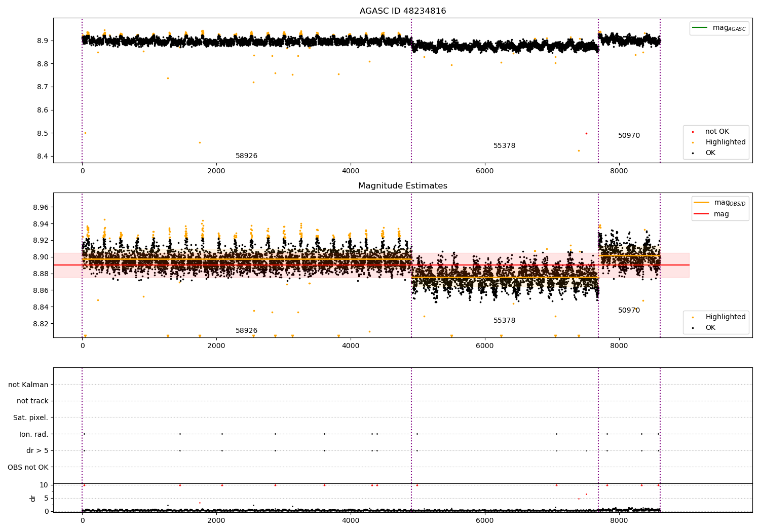Screen dimensions: 760x532
Task: Select the red 'mag' legend line sample
Action: [702, 214]
